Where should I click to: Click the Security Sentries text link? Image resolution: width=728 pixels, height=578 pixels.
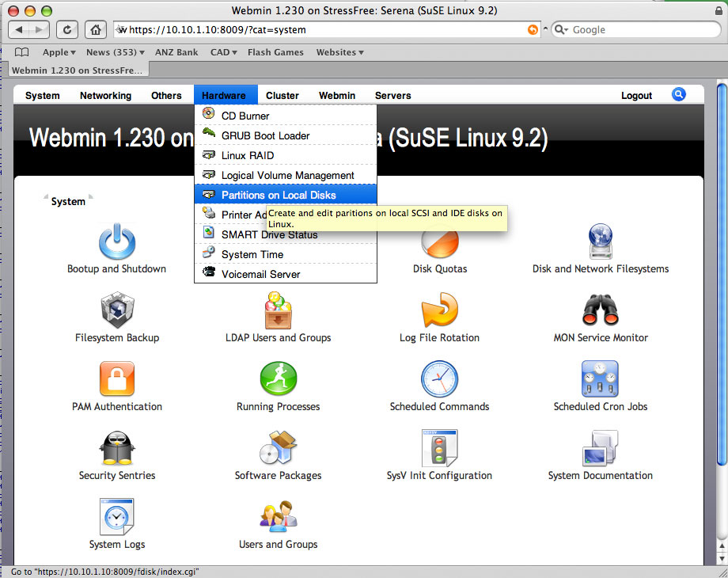tap(117, 475)
